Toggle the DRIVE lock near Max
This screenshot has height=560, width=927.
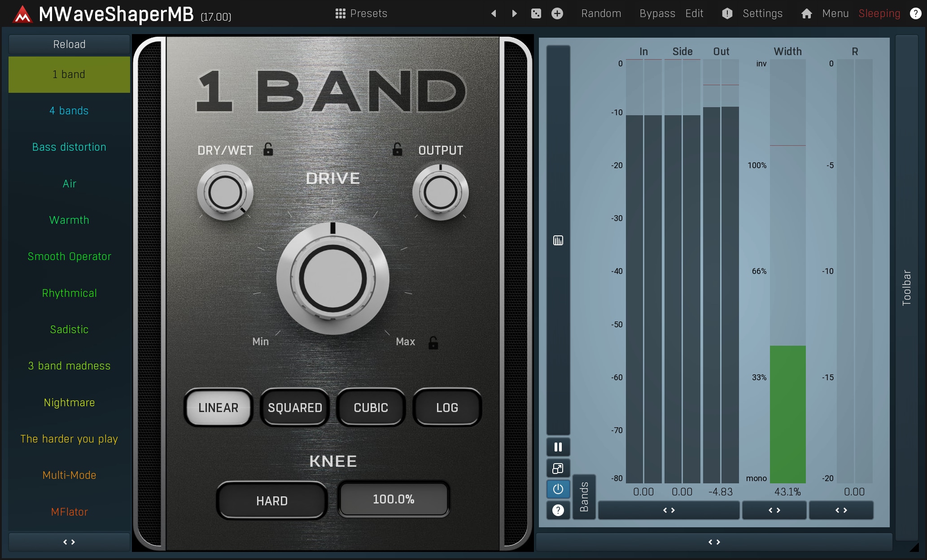[x=433, y=343]
